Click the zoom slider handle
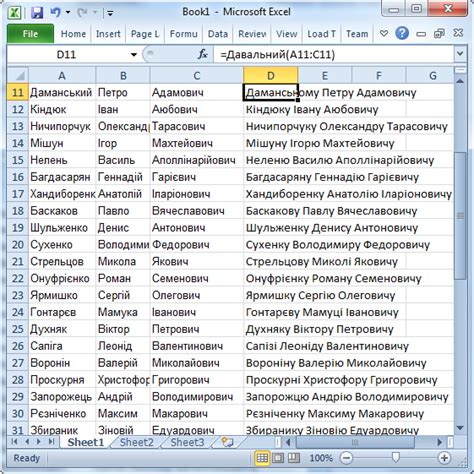Viewport: 474px width, 474px height. point(396,458)
